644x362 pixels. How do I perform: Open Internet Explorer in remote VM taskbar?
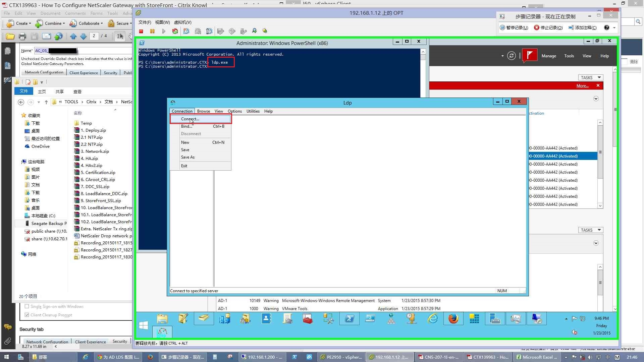point(433,319)
